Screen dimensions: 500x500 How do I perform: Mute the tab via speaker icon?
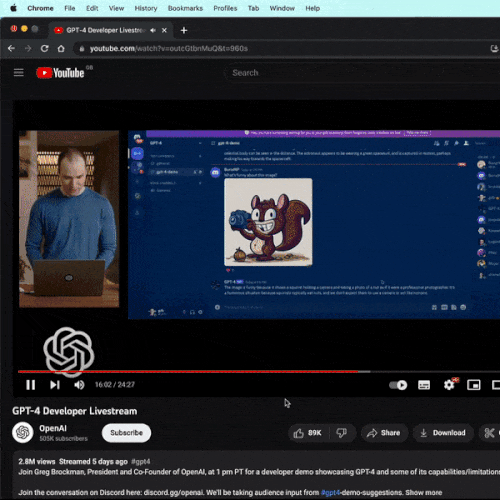[x=153, y=30]
